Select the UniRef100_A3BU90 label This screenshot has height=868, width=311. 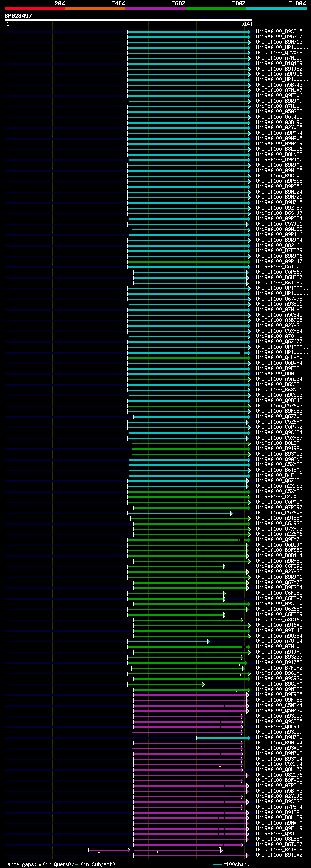(x=279, y=122)
